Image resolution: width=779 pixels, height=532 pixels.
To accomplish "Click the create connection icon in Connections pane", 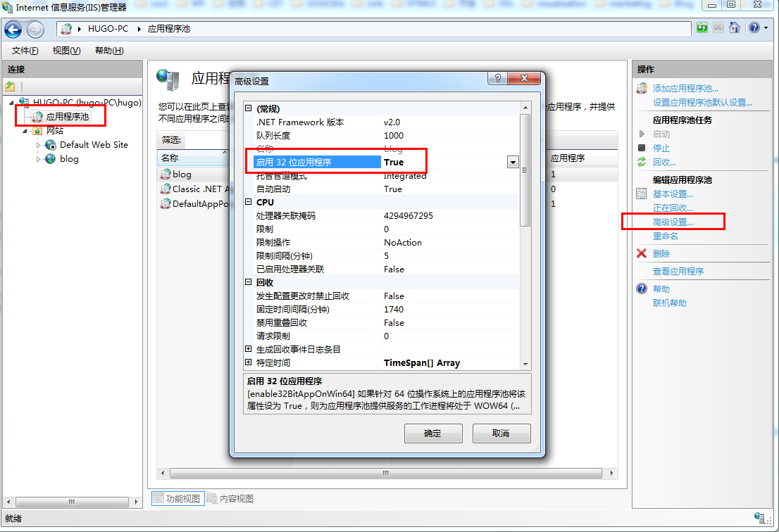I will click(11, 87).
